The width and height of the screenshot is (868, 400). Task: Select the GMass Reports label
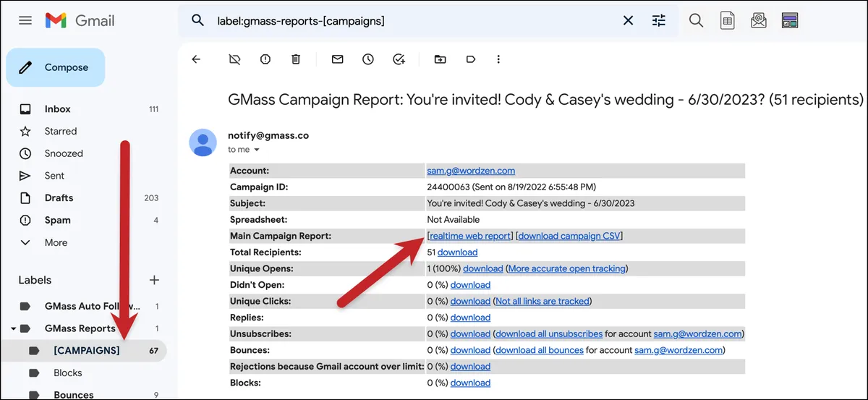[80, 328]
